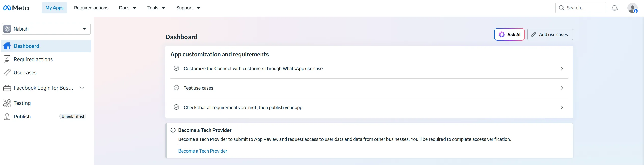The image size is (644, 165).
Task: Click the info icon beside Become a Tech Provider
Action: 173,130
